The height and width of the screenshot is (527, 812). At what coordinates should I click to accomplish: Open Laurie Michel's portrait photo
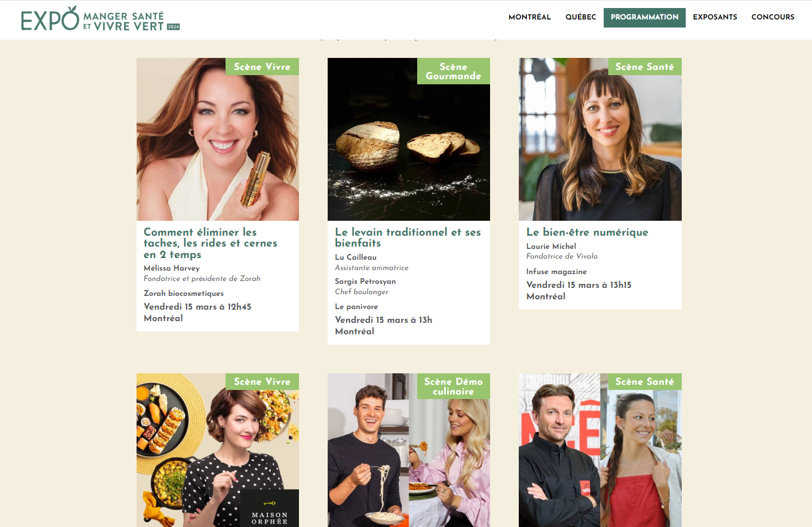pyautogui.click(x=600, y=139)
